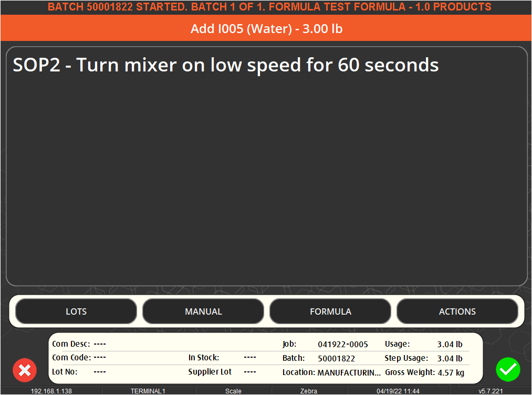The image size is (532, 395).
Task: Click the date and time 04/19/22 11:44
Action: pos(398,391)
